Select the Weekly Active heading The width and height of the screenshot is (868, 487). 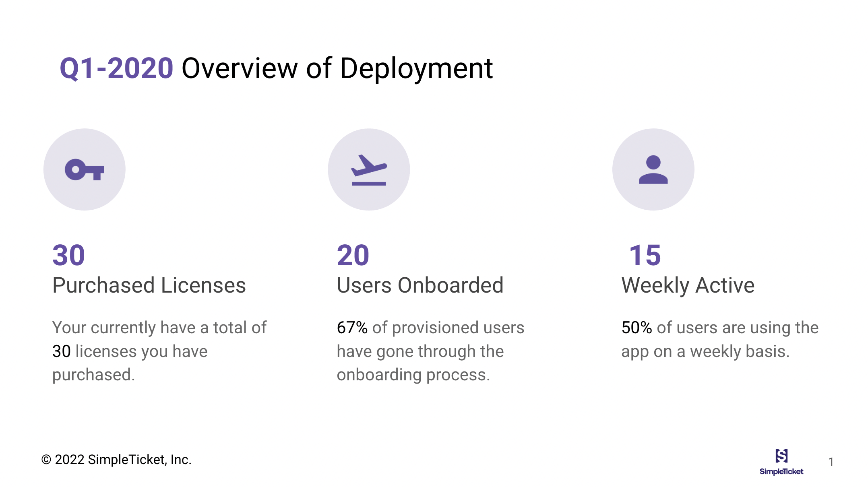(688, 285)
